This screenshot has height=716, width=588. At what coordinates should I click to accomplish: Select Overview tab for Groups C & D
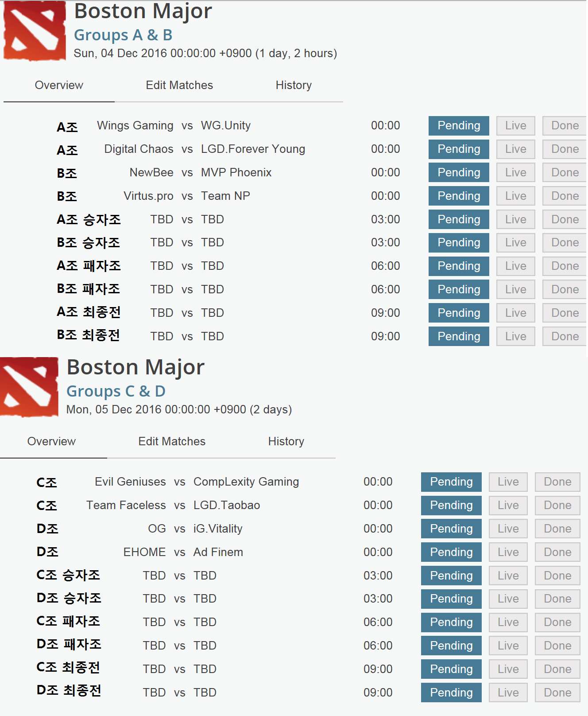tap(51, 441)
